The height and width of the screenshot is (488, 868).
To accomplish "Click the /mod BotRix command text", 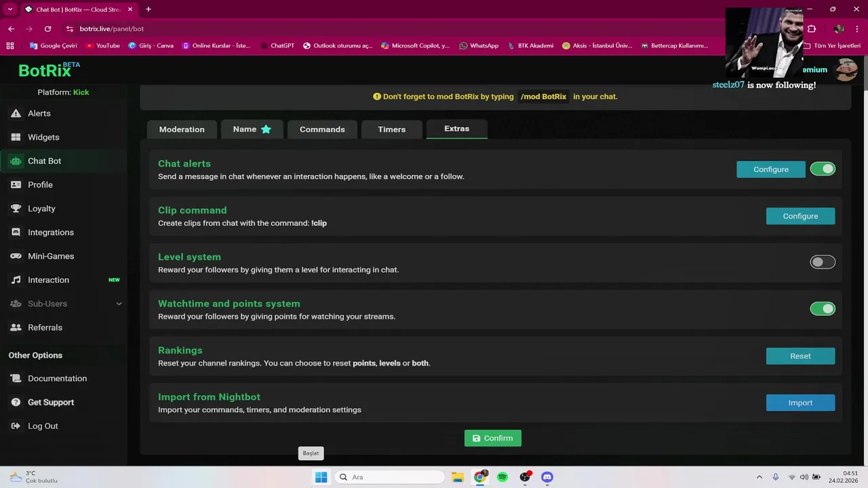I will click(543, 96).
